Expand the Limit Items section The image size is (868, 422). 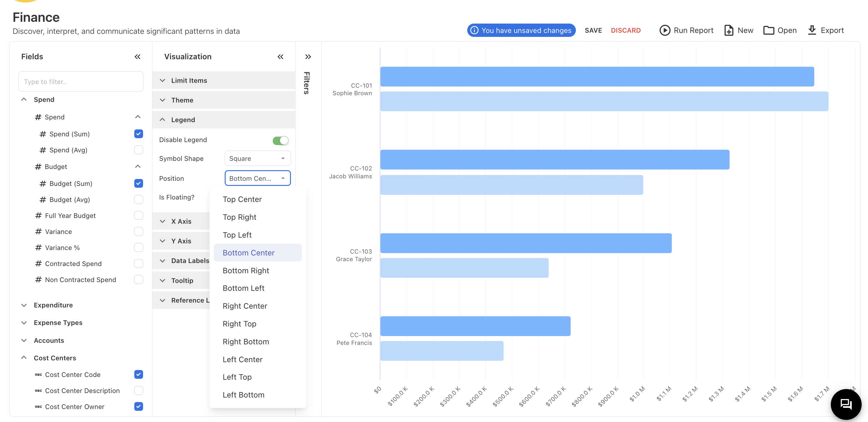click(x=189, y=80)
